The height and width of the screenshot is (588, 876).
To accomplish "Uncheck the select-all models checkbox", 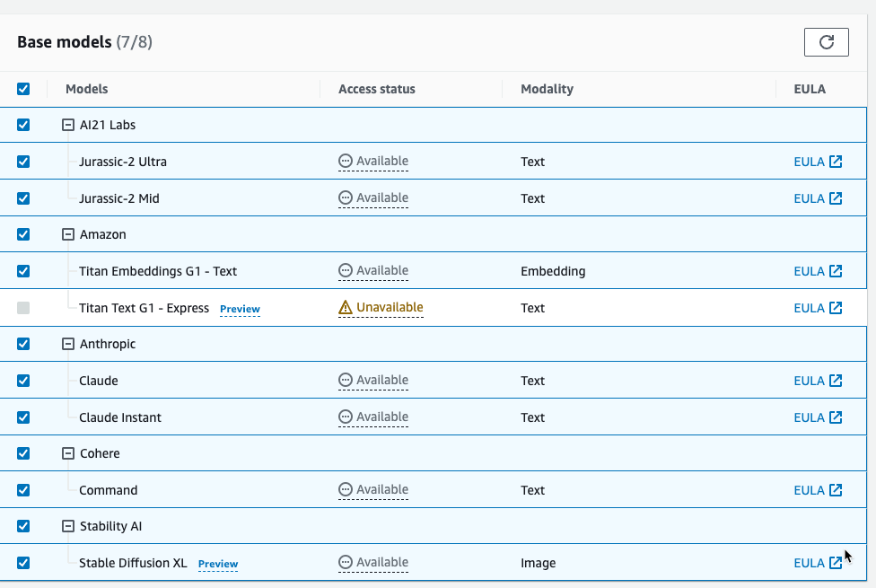I will click(x=23, y=89).
